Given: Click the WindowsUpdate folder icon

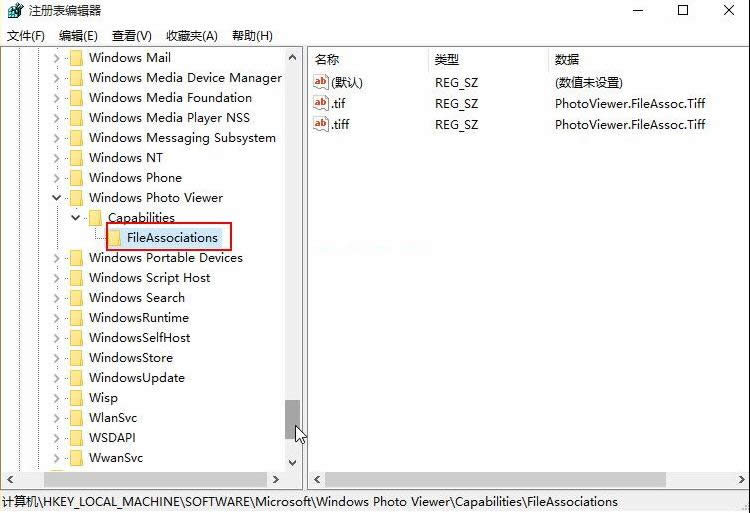Looking at the screenshot, I should (76, 378).
